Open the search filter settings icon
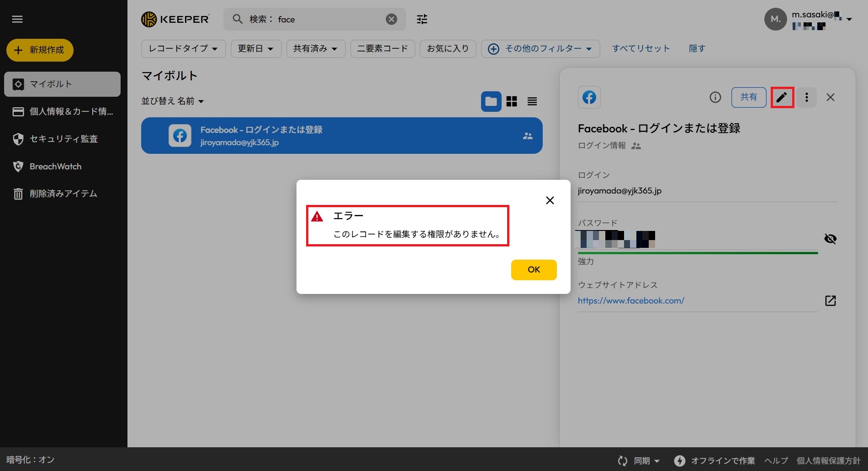Image resolution: width=868 pixels, height=471 pixels. (x=422, y=19)
